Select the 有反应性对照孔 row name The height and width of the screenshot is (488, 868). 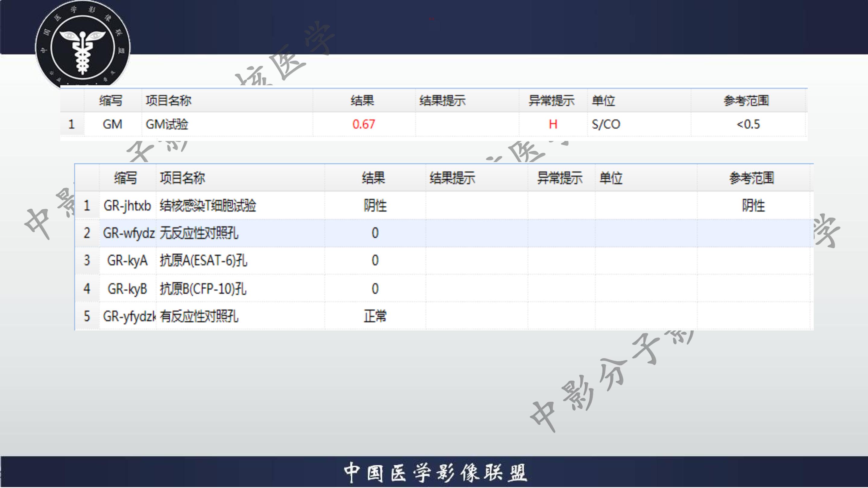click(x=199, y=316)
